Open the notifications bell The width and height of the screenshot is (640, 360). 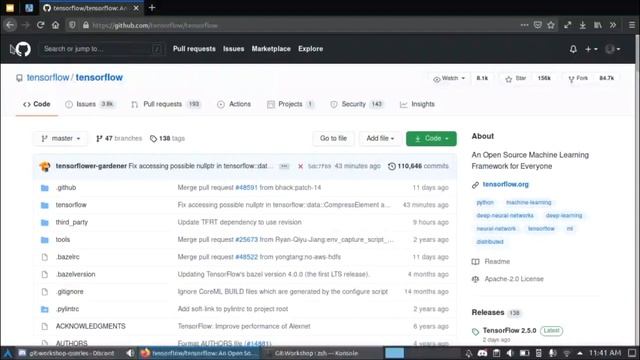click(x=573, y=49)
